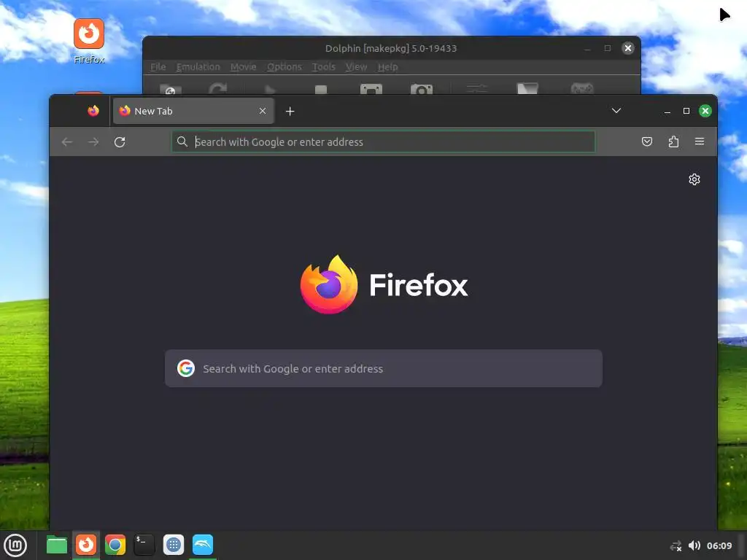Click Dolphin Screenshot camera toolbar icon
The width and height of the screenshot is (747, 560).
tap(422, 89)
